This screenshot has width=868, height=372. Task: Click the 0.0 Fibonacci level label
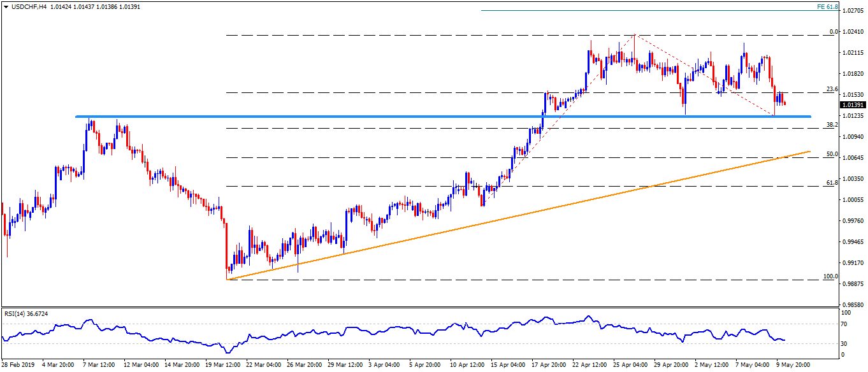833,32
